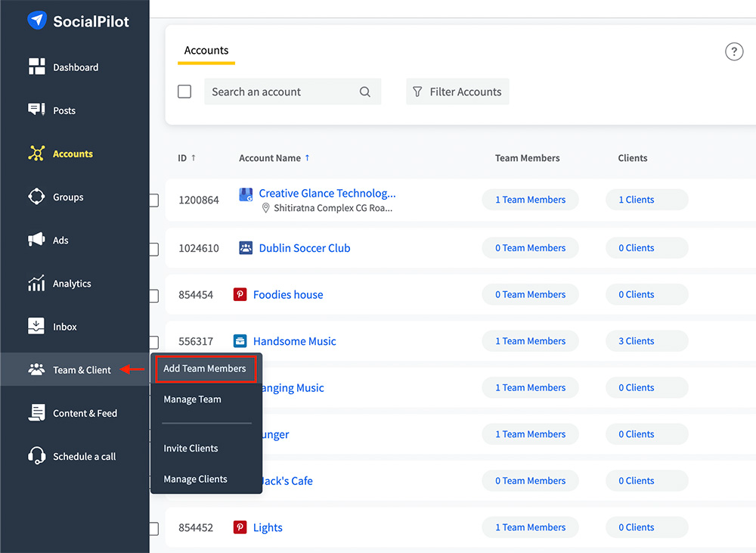Open Groups from the sidebar
756x553 pixels.
68,197
